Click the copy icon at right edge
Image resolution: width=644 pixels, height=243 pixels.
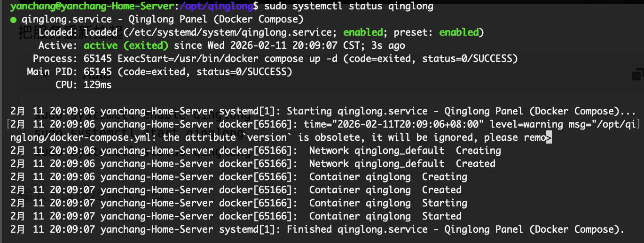[638, 75]
